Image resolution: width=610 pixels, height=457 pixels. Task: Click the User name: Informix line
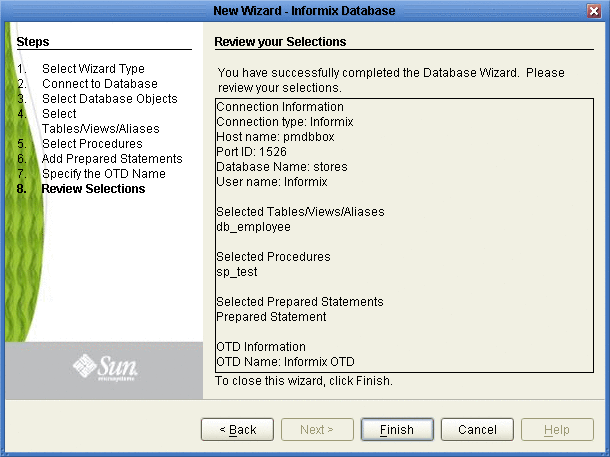[x=272, y=182]
